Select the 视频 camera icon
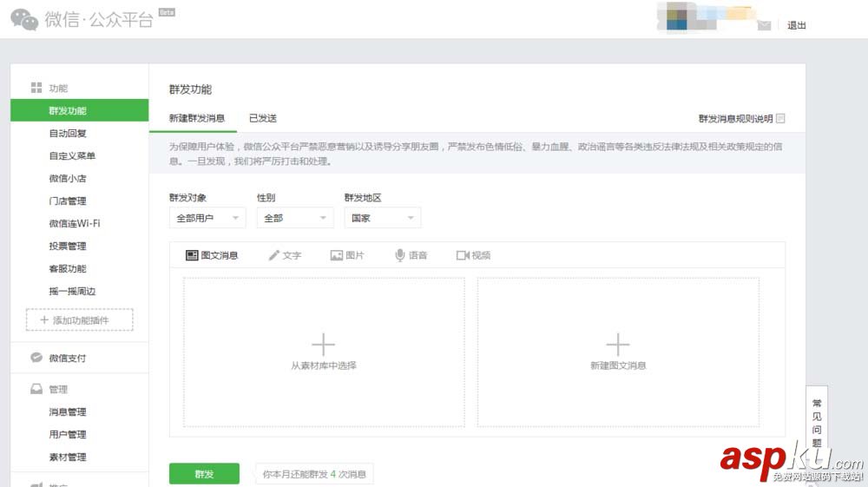Viewport: 868px width, 487px height. pos(463,255)
